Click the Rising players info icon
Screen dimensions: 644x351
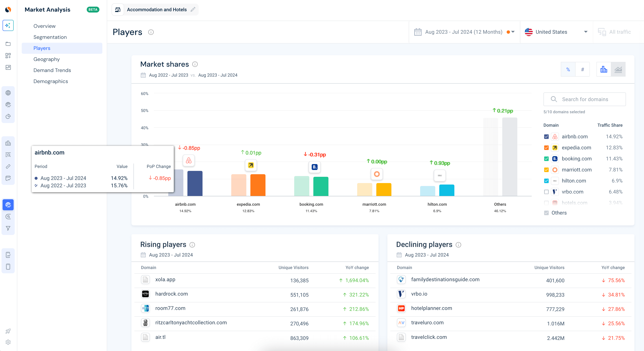[192, 245]
